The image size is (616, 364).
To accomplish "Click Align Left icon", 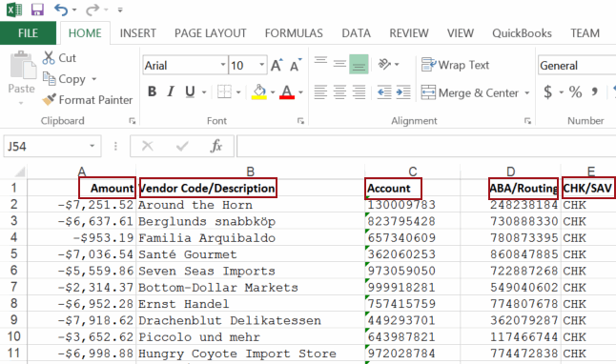I will point(320,92).
